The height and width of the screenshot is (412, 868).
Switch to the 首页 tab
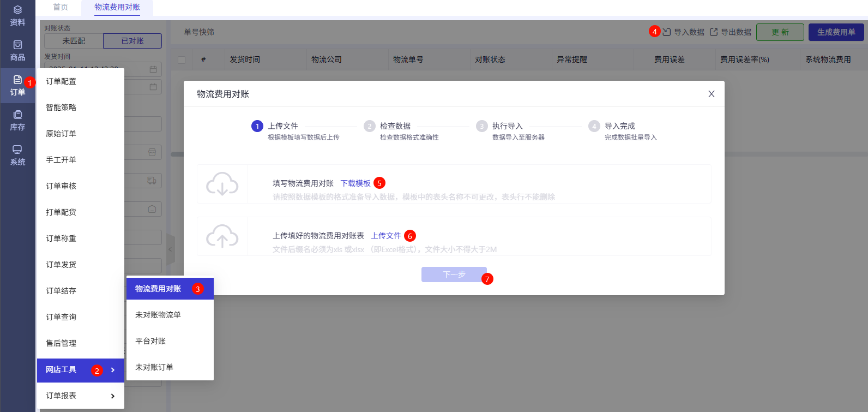coord(61,7)
